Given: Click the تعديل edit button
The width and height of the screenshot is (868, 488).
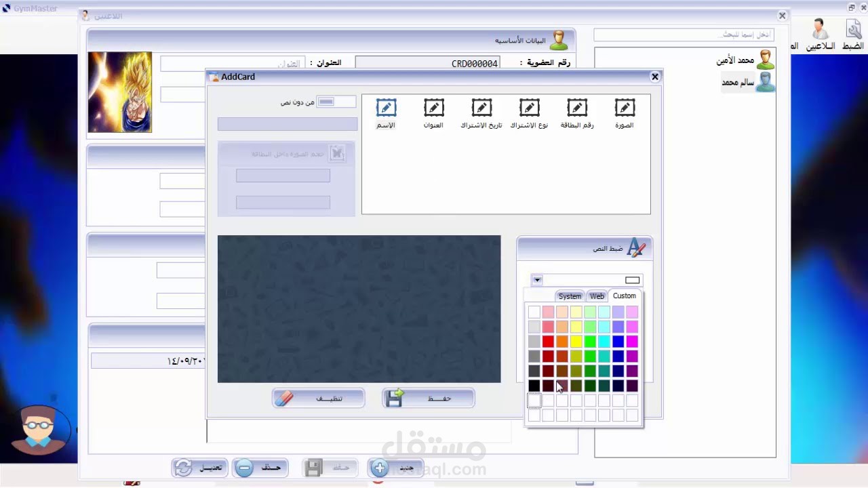Looking at the screenshot, I should (199, 468).
